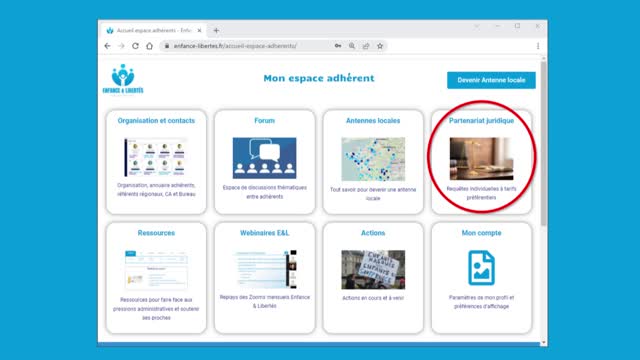This screenshot has width=640, height=360.
Task: Open the saved password key icon
Action: [338, 46]
